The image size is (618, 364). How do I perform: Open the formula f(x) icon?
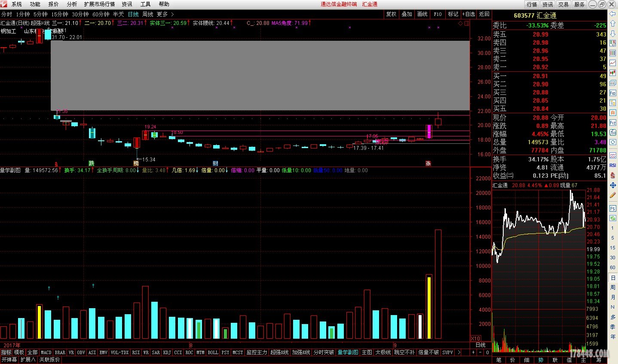pyautogui.click(x=613, y=133)
